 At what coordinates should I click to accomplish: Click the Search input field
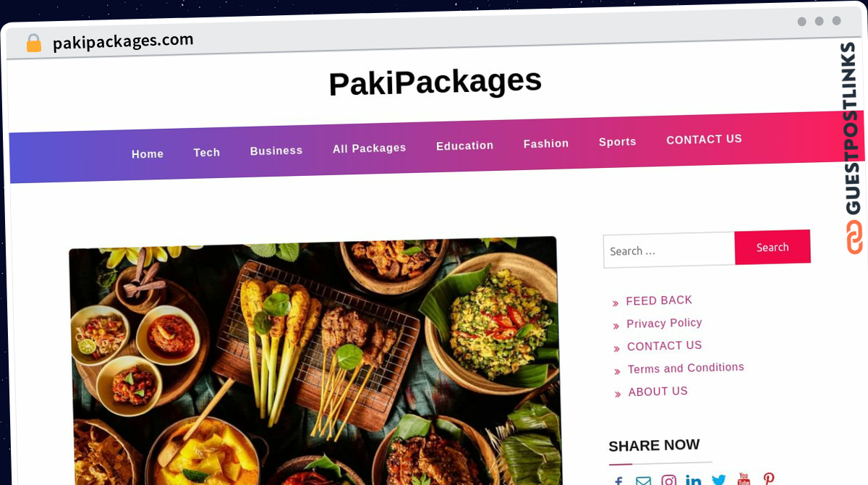(x=669, y=250)
